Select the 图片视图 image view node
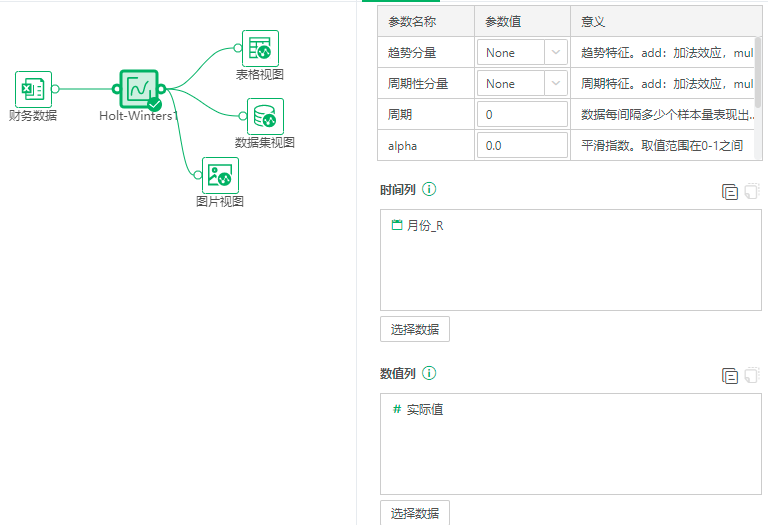768x525 pixels. pyautogui.click(x=220, y=176)
